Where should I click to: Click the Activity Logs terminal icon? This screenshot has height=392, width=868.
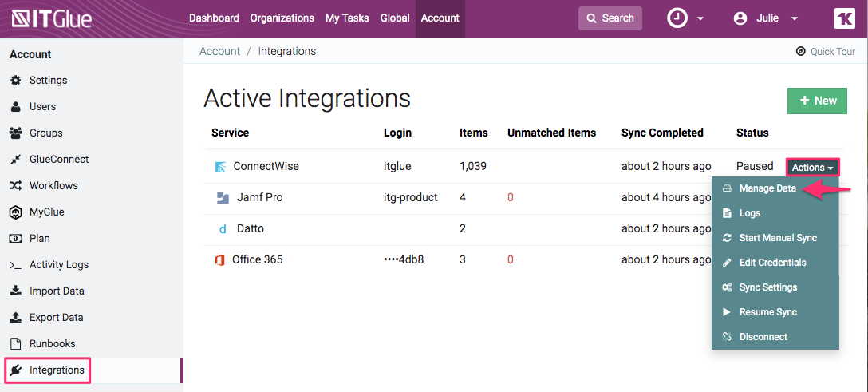(x=15, y=265)
